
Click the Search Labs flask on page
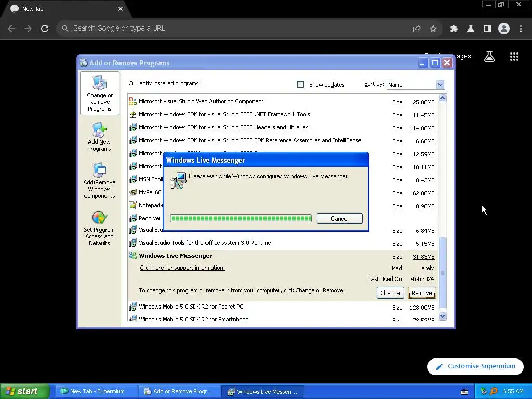[x=489, y=57]
